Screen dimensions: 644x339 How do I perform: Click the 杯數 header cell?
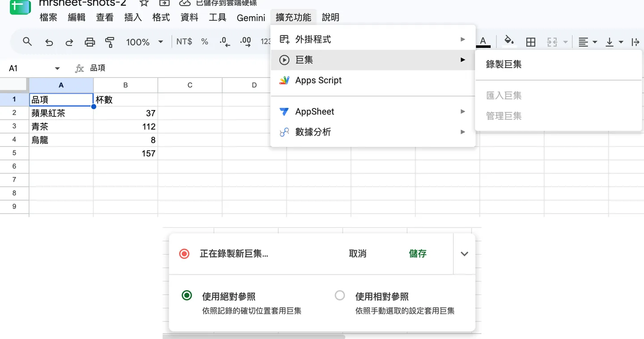[126, 100]
